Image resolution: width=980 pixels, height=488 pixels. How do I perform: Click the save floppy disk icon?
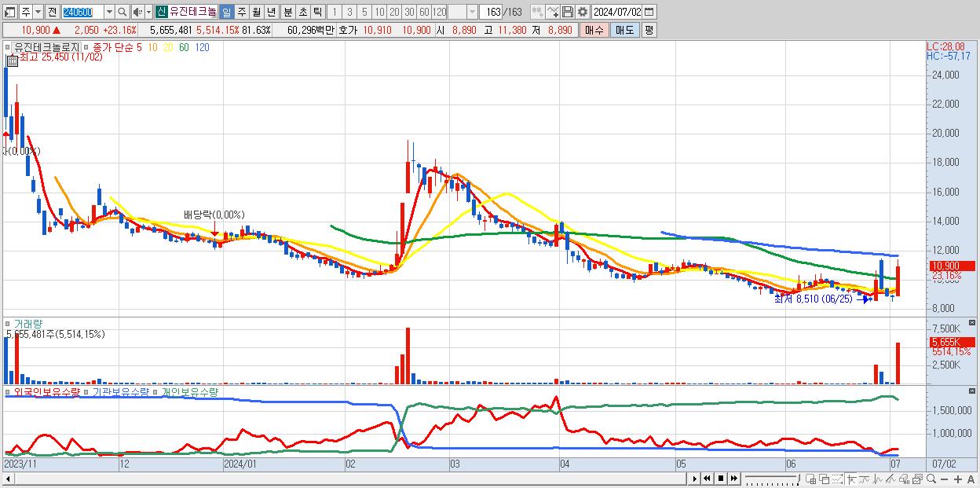568,12
